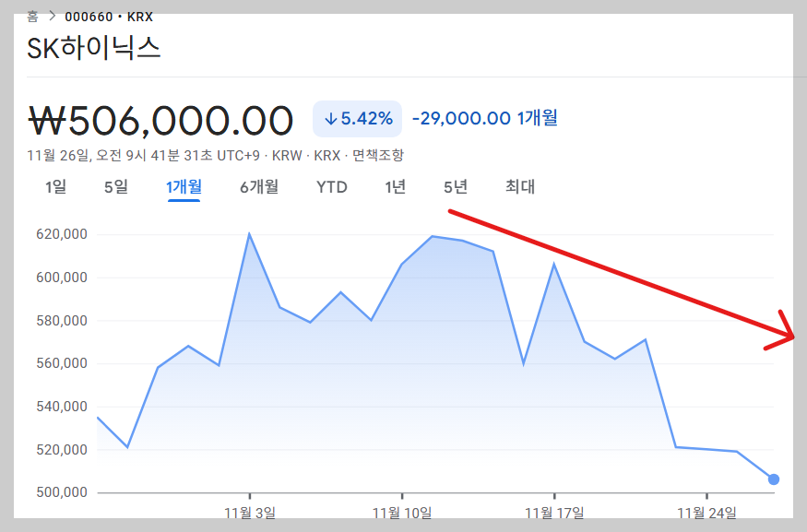Switch chart to the 1년 range
The image size is (807, 532).
(396, 186)
